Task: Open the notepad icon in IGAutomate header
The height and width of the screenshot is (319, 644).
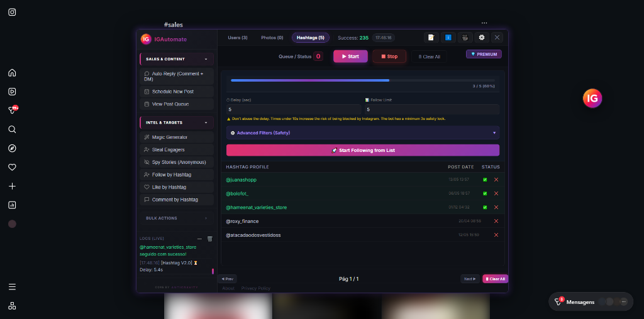Action: 431,37
